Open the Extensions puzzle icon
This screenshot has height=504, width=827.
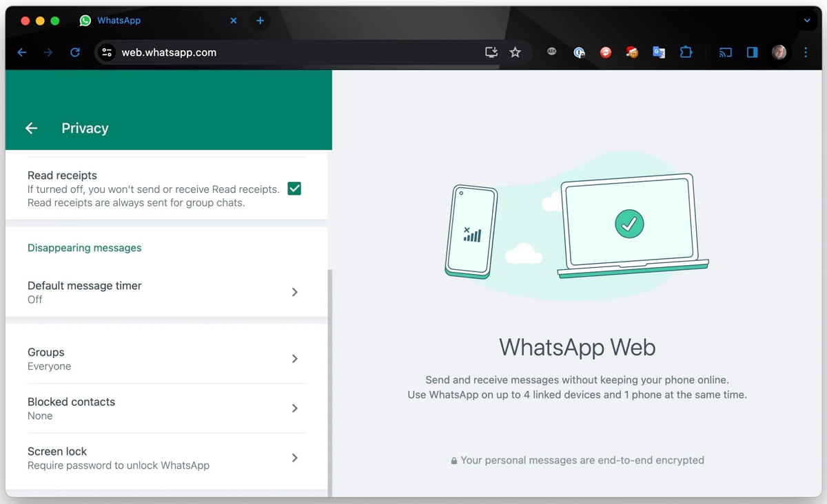pos(686,52)
